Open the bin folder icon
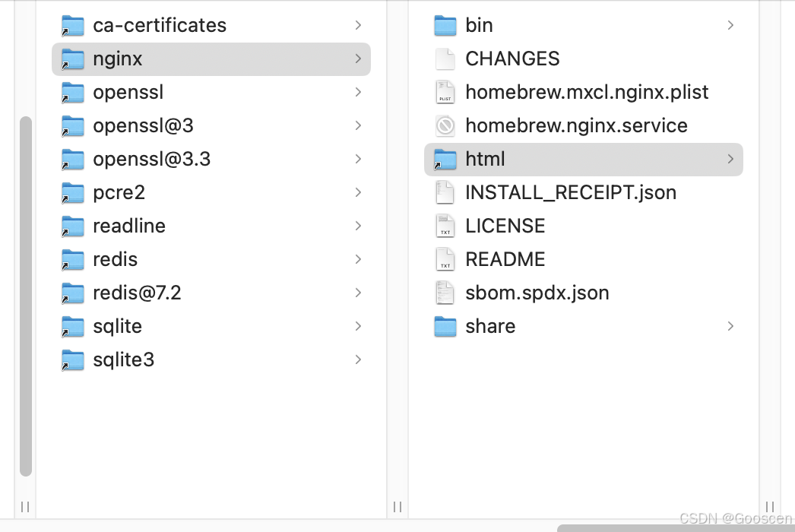The width and height of the screenshot is (795, 532). pyautogui.click(x=445, y=25)
